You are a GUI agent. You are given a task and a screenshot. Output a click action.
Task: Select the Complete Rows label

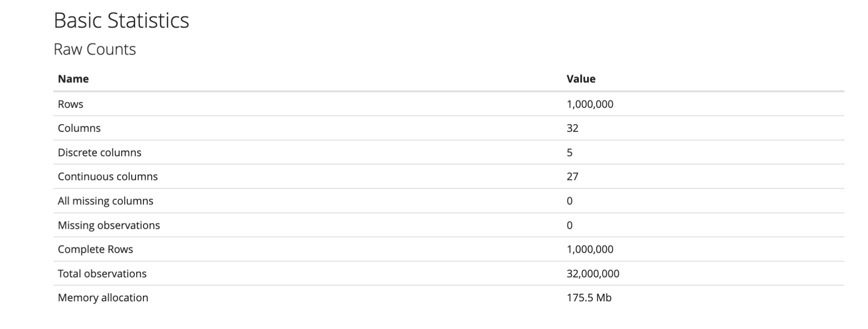(95, 249)
